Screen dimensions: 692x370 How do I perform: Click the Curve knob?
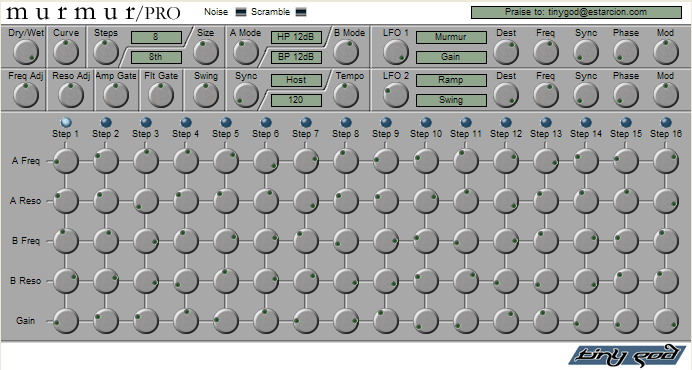[66, 52]
